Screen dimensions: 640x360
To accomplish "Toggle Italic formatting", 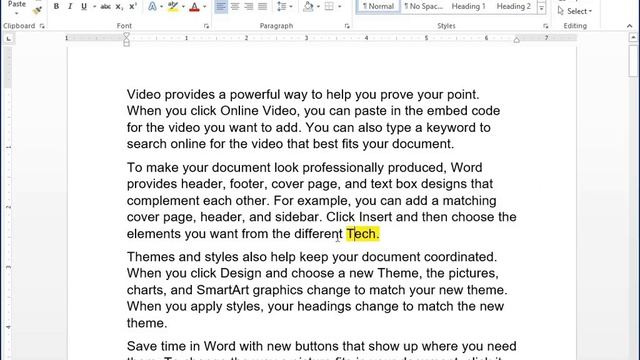I will [x=70, y=6].
